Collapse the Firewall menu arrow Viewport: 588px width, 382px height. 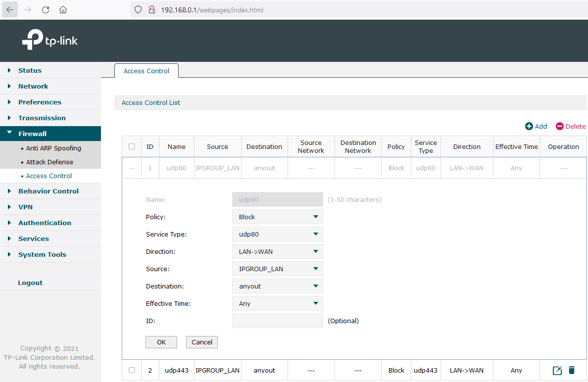[x=9, y=133]
